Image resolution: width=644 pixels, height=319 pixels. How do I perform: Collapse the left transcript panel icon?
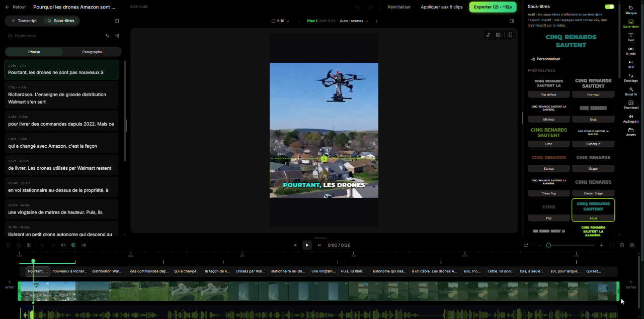117,21
